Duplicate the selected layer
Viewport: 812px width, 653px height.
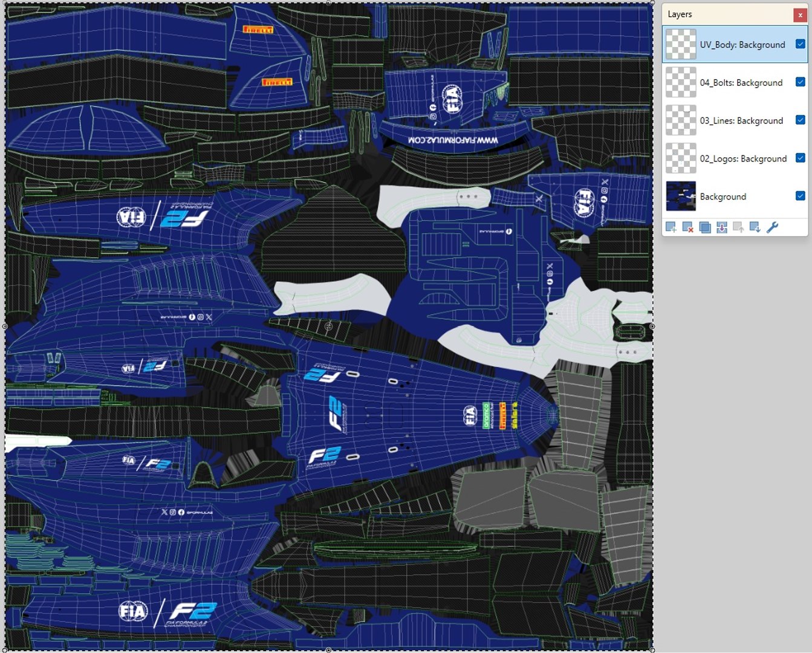coord(704,227)
